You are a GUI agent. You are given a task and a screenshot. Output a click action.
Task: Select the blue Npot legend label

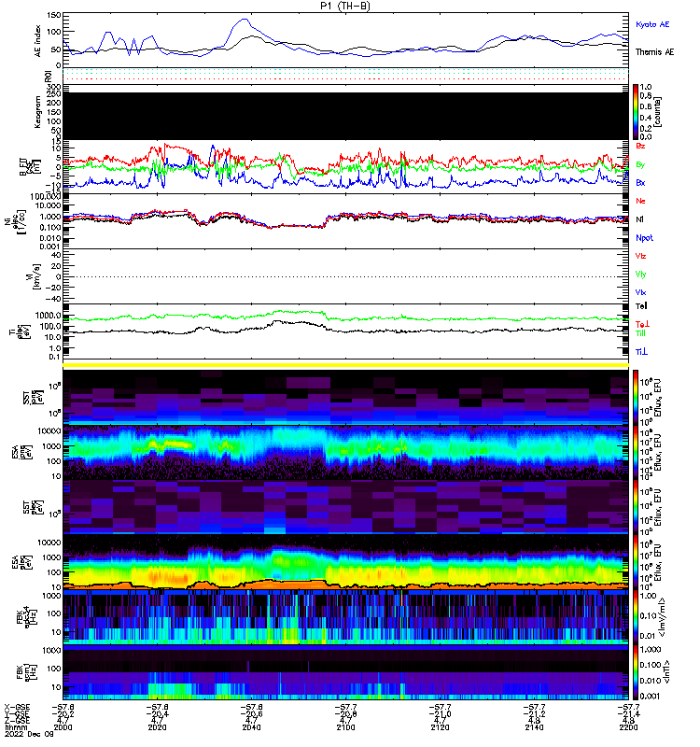click(644, 238)
